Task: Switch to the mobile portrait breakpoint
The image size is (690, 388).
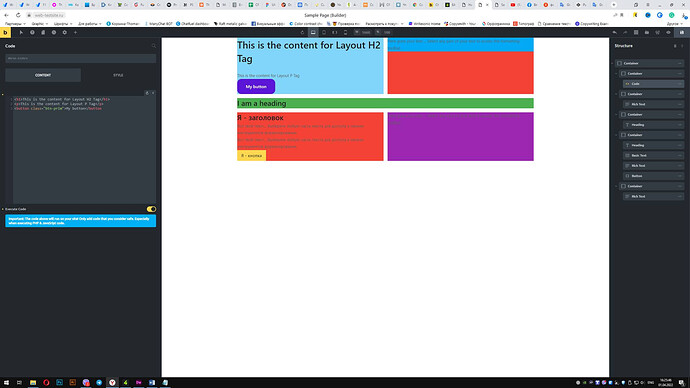Action: pos(345,33)
